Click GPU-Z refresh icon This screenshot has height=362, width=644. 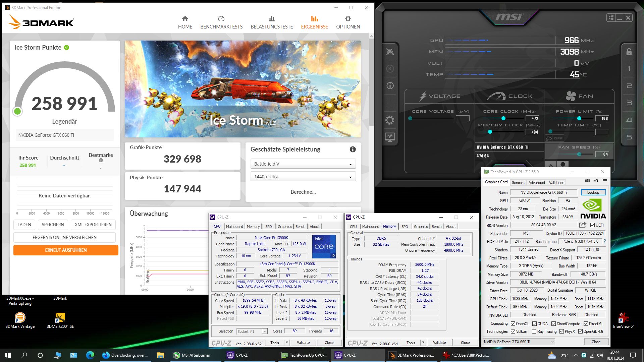(x=596, y=181)
